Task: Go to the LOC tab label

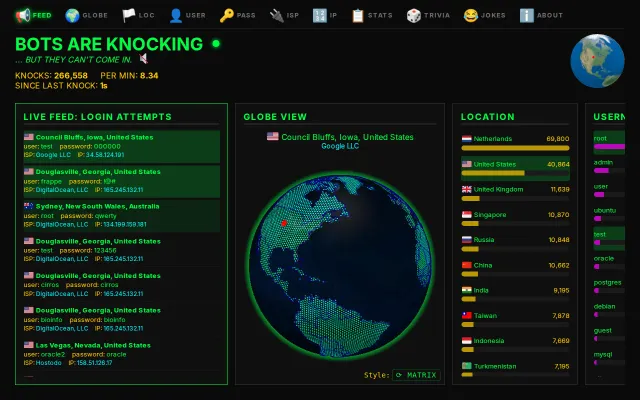Action: 147,16
